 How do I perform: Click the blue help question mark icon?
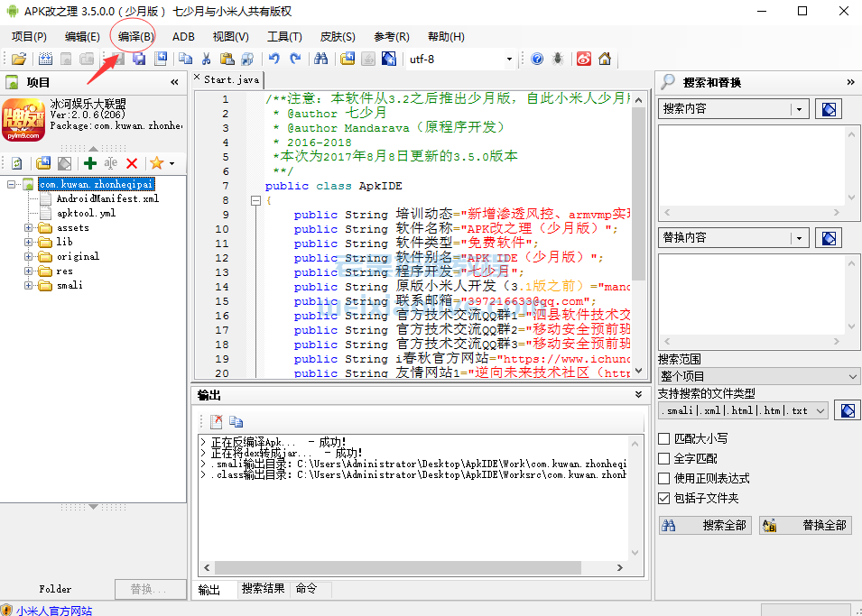pyautogui.click(x=537, y=60)
